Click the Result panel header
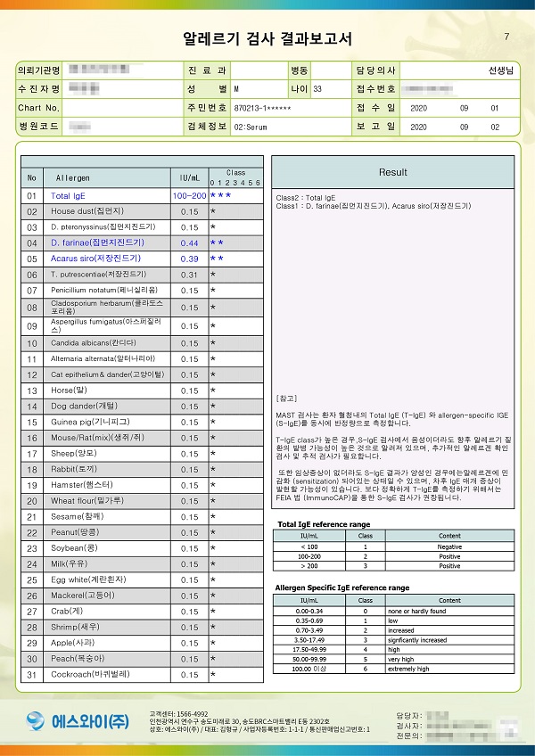This screenshot has height=756, width=535. tap(392, 172)
